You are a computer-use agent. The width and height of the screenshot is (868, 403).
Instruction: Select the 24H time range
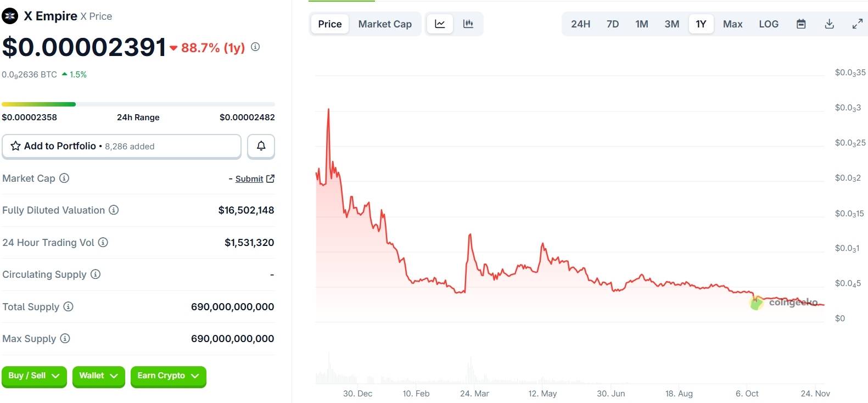(x=580, y=24)
